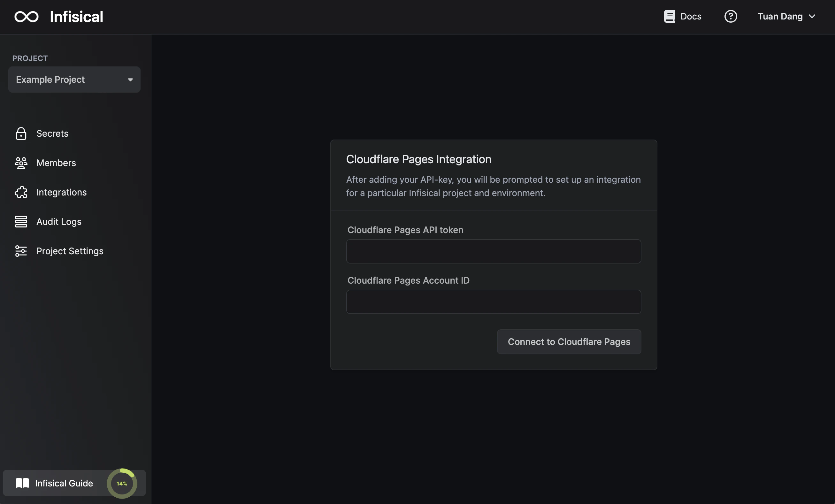Click the 14% guide progress ring
The width and height of the screenshot is (835, 504).
coord(122,483)
